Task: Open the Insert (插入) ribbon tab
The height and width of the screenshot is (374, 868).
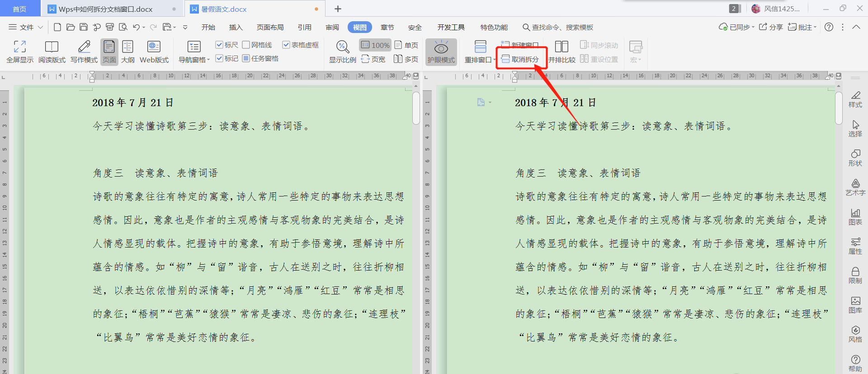Action: [236, 27]
